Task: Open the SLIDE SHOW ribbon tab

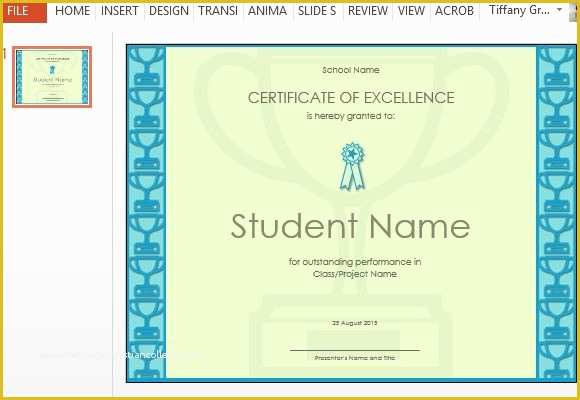Action: [x=317, y=11]
